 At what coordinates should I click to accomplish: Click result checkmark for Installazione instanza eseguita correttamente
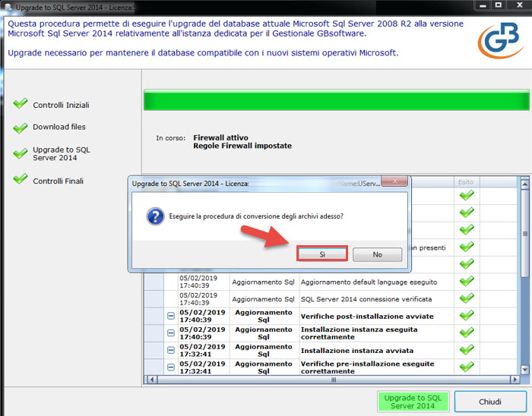click(x=467, y=332)
